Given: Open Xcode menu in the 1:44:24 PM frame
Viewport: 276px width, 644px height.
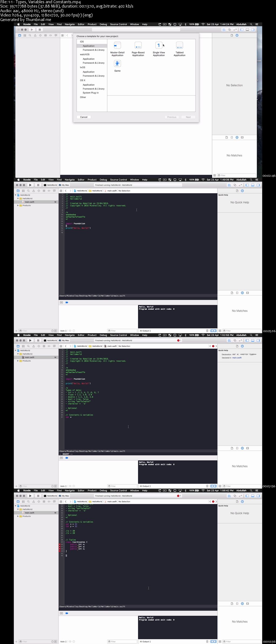Looking at the screenshot, I should (x=27, y=24).
